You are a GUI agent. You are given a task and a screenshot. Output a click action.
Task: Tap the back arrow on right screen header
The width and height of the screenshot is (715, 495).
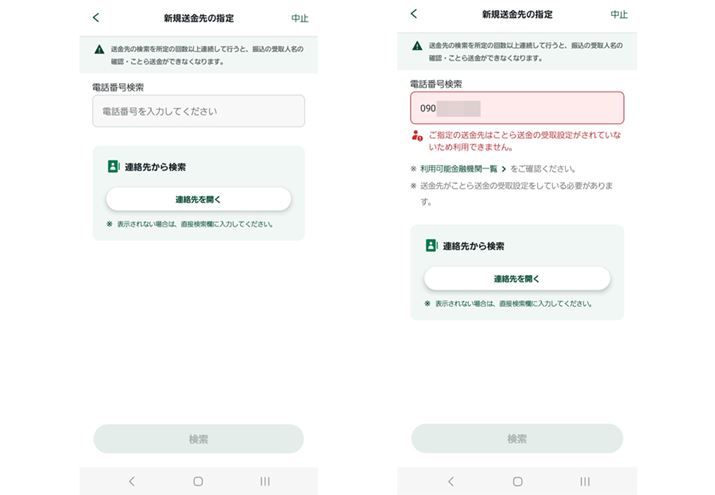[x=414, y=14]
